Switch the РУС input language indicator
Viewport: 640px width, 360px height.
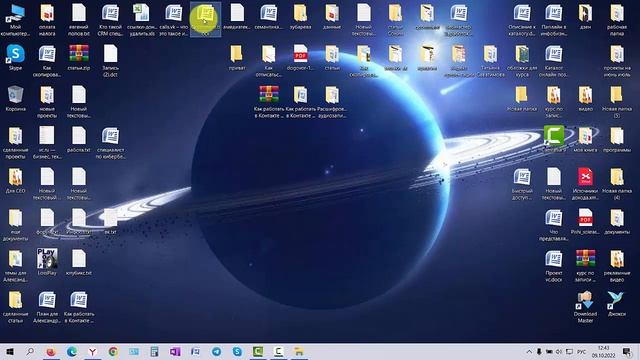(582, 351)
